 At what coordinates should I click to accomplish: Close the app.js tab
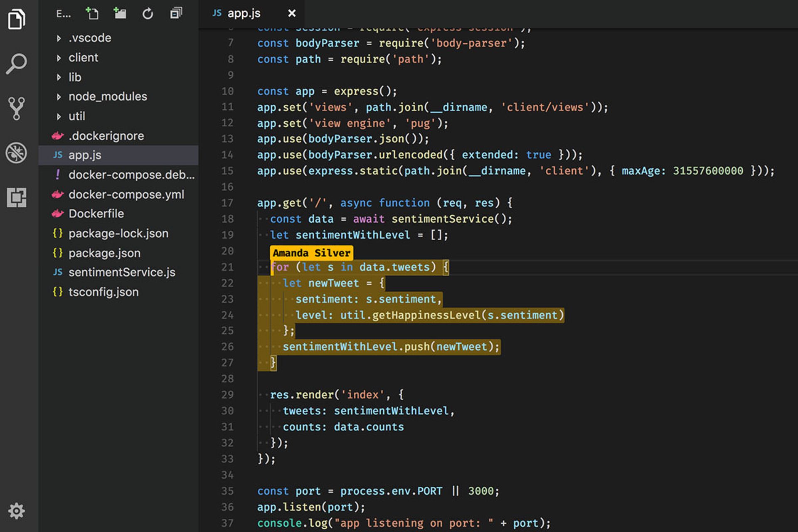(292, 14)
